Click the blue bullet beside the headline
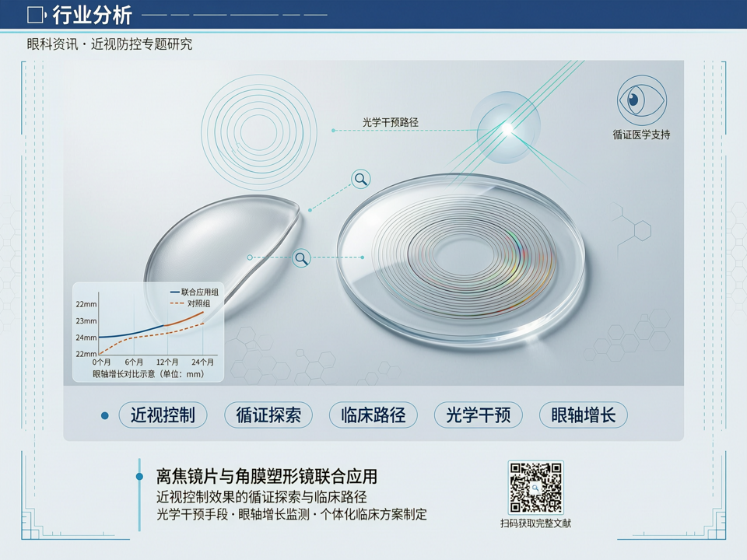Image resolution: width=747 pixels, height=560 pixels. point(139,476)
